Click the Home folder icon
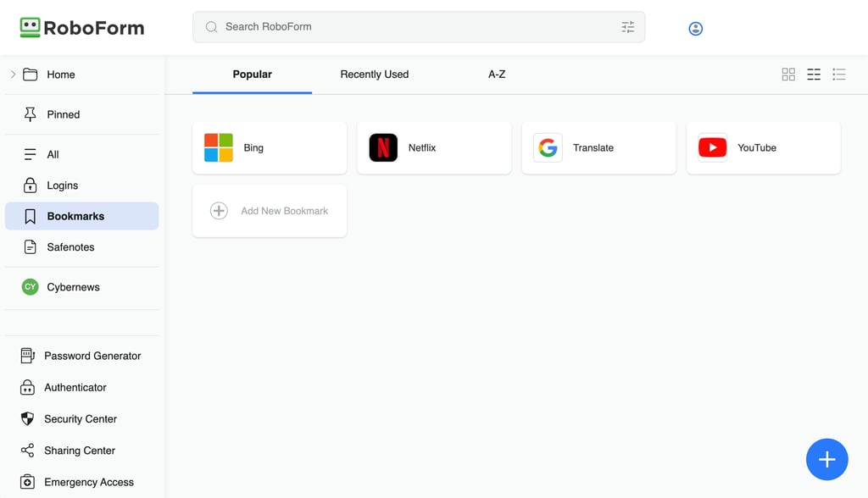The width and height of the screenshot is (868, 498). pyautogui.click(x=31, y=75)
